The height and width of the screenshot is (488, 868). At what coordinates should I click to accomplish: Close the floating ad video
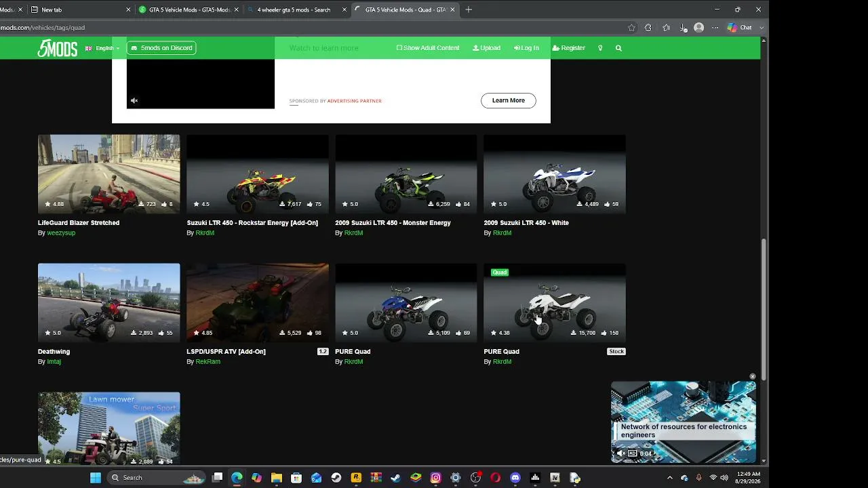(x=753, y=376)
